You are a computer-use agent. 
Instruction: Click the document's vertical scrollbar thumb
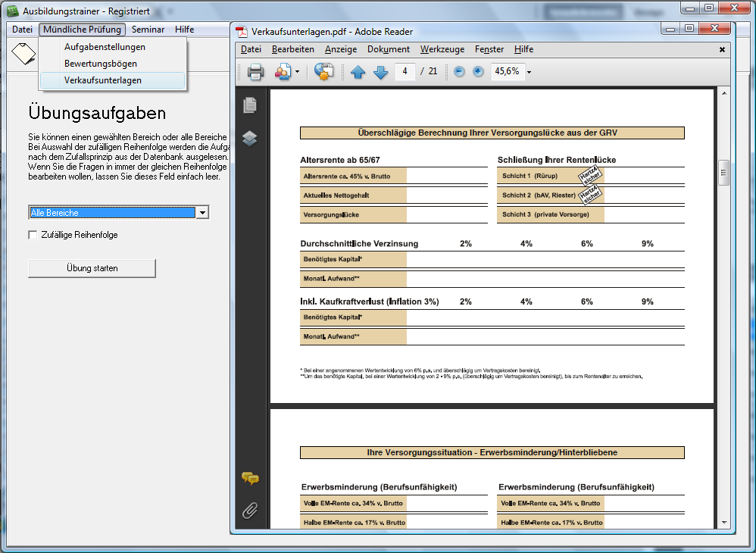click(x=723, y=173)
